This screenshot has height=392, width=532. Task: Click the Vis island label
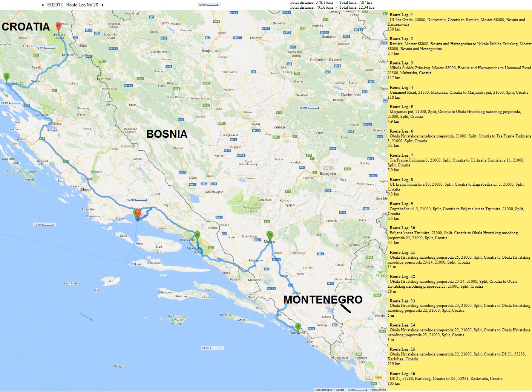[x=110, y=281]
